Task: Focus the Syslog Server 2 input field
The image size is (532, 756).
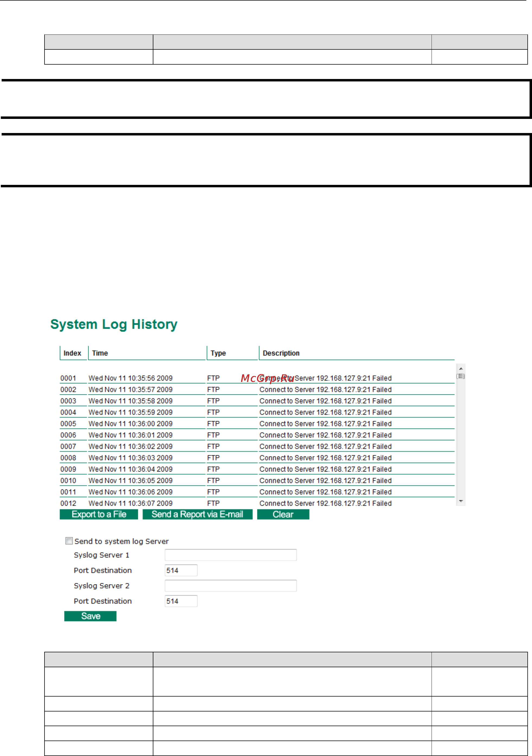Action: pos(230,586)
